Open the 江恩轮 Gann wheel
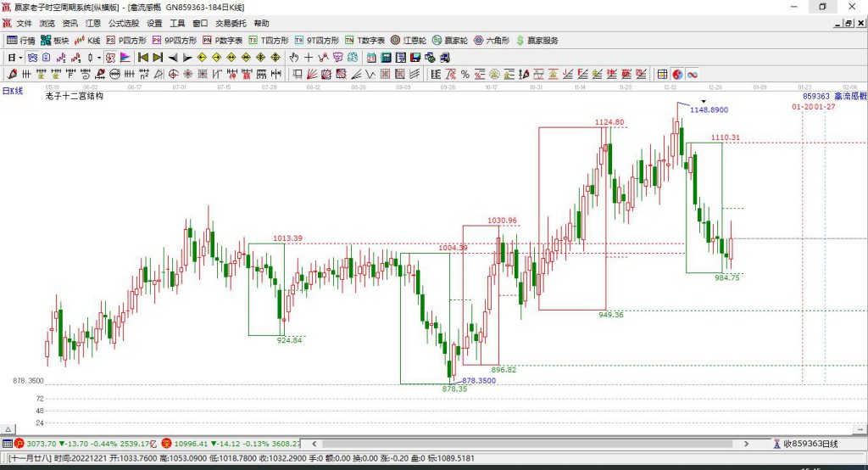The height and width of the screenshot is (470, 868). pyautogui.click(x=409, y=40)
